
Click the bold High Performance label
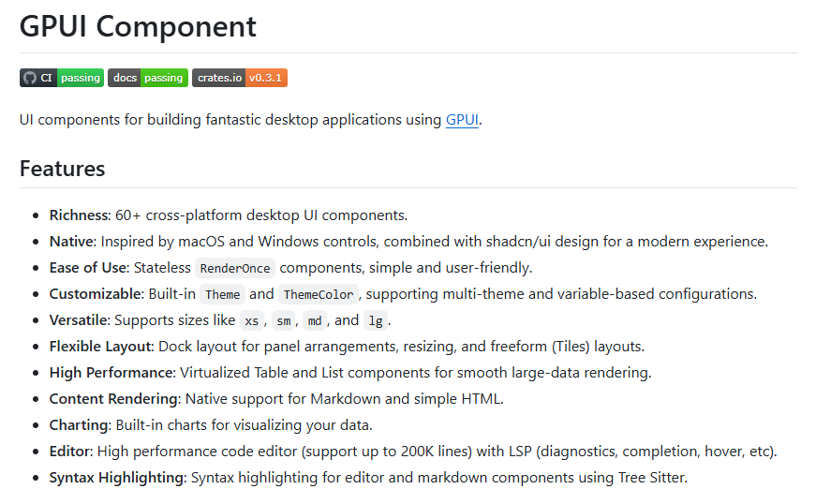pyautogui.click(x=112, y=373)
